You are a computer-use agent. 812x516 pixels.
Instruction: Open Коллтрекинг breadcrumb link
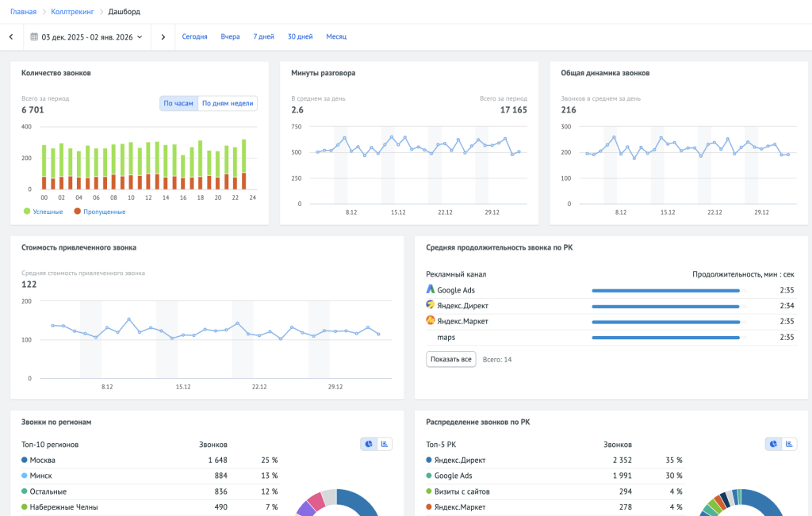pos(71,12)
